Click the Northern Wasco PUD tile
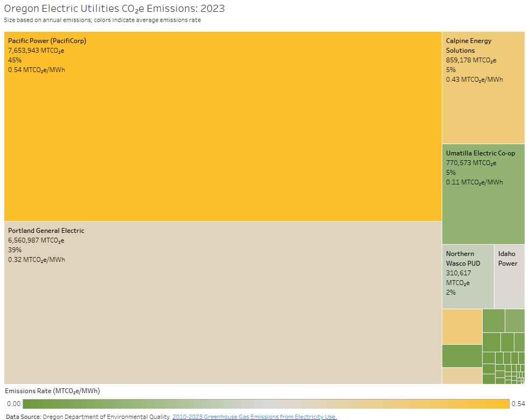Viewport: 530px width, 420px height. coord(468,276)
